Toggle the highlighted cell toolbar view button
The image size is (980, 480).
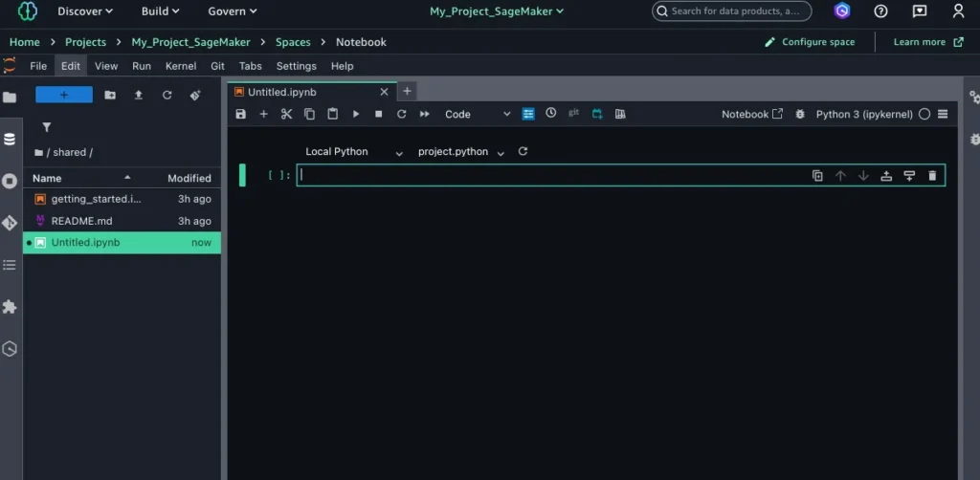click(x=528, y=114)
